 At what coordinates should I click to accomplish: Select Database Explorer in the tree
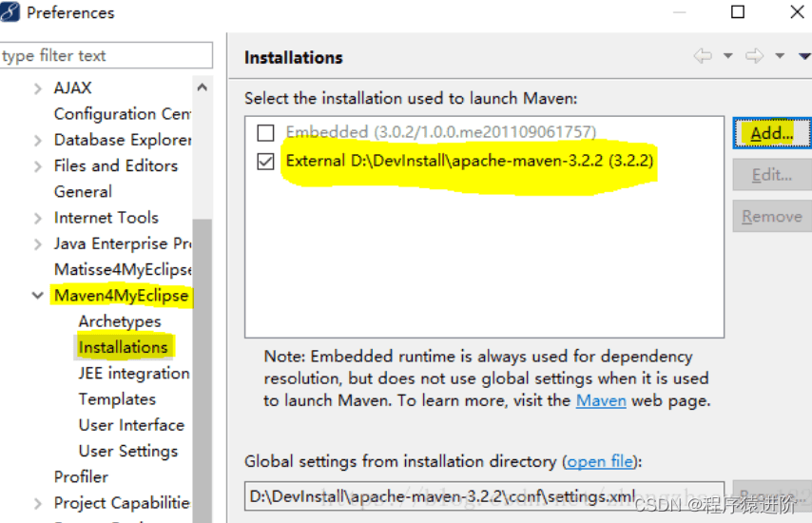(123, 140)
